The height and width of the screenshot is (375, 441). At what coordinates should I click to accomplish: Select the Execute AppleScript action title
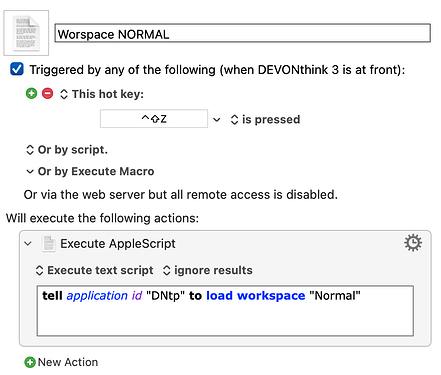point(118,244)
